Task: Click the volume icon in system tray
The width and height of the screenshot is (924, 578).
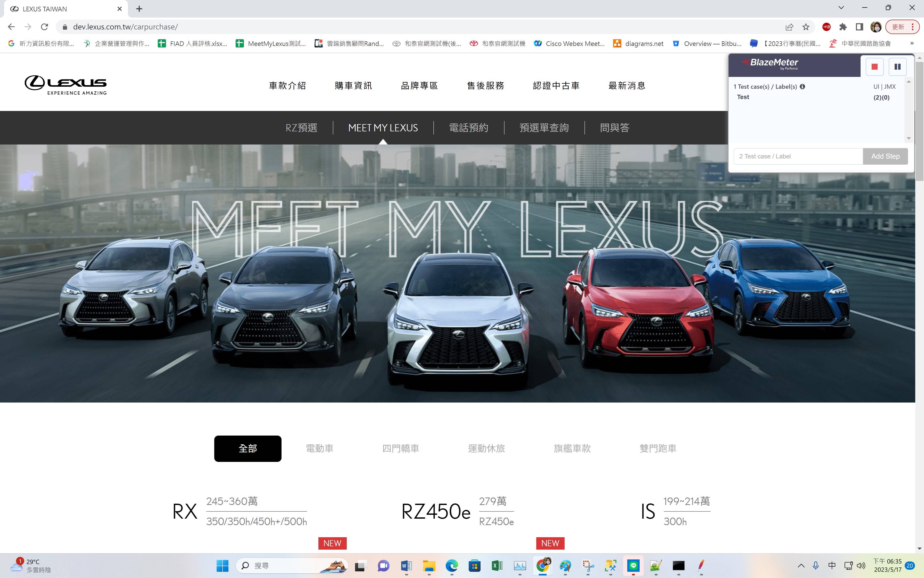Action: pyautogui.click(x=861, y=565)
